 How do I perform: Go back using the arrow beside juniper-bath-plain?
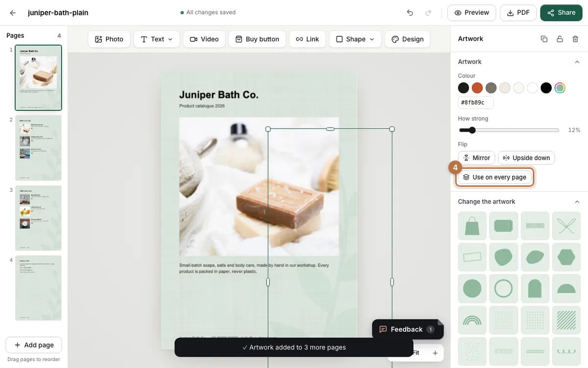pos(13,13)
